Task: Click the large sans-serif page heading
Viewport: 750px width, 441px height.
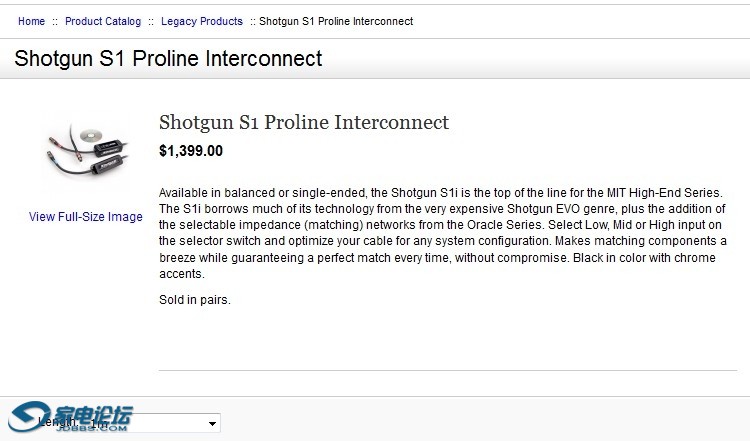Action: pyautogui.click(x=168, y=58)
